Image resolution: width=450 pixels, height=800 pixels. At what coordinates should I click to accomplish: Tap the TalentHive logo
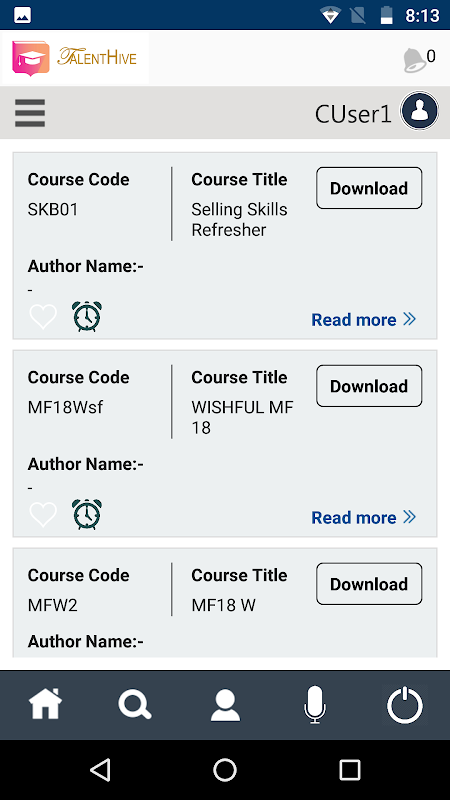coord(76,58)
